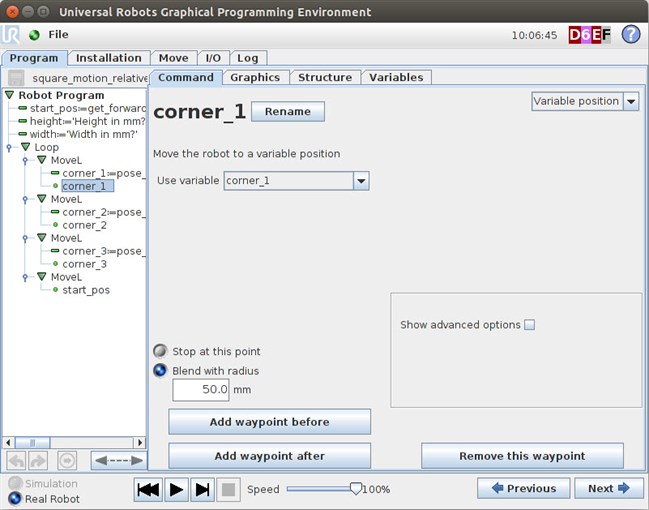The width and height of the screenshot is (649, 510).
Task: Switch to the Program tab
Action: (x=34, y=58)
